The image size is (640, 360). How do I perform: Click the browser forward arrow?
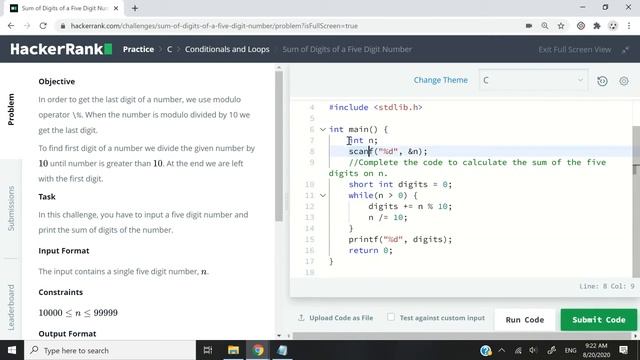[27, 26]
